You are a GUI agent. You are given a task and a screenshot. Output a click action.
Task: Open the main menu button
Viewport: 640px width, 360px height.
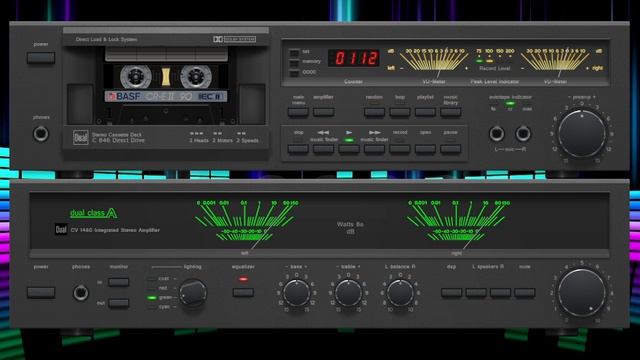click(298, 112)
